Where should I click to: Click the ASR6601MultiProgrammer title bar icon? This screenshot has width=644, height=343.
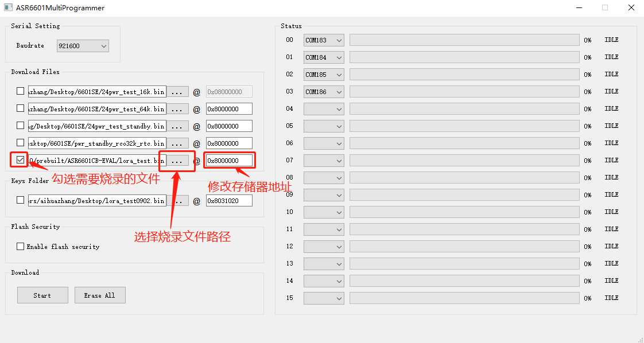click(8, 7)
